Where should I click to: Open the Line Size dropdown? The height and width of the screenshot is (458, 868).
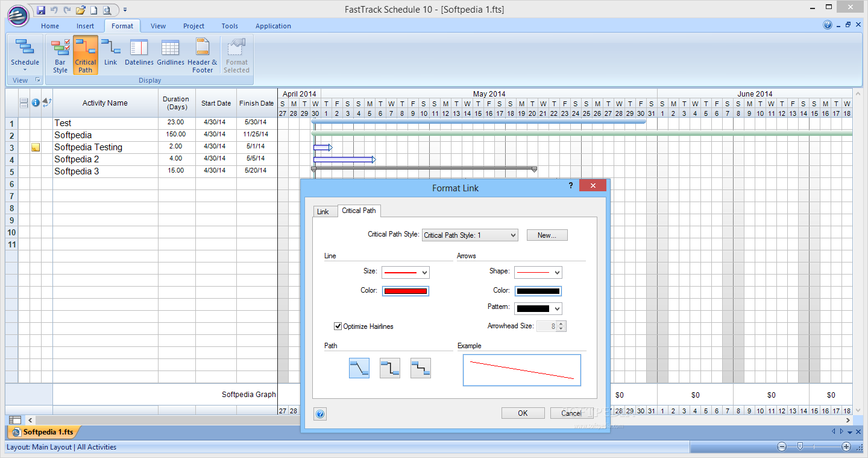pyautogui.click(x=405, y=272)
